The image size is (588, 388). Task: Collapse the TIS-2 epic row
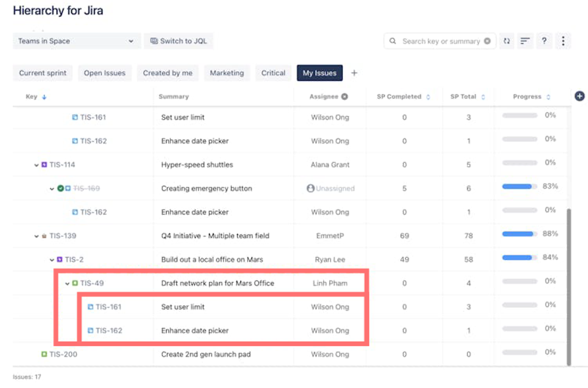click(52, 260)
